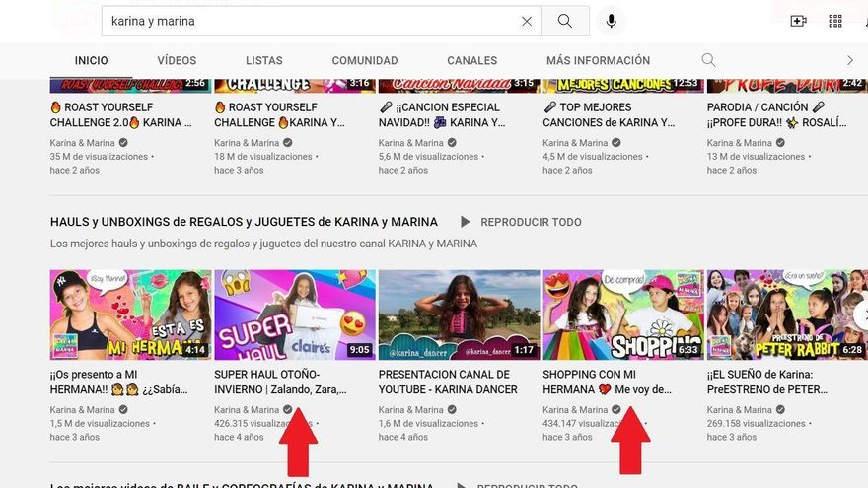868x488 pixels.
Task: Click channel name under Shopping video
Action: click(575, 410)
